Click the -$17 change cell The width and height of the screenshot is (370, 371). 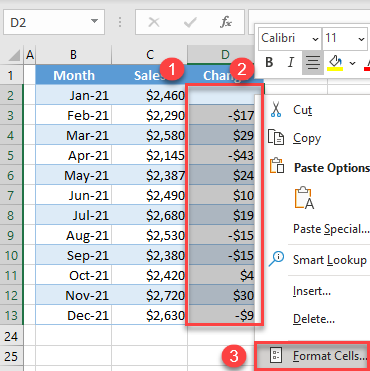pos(222,115)
